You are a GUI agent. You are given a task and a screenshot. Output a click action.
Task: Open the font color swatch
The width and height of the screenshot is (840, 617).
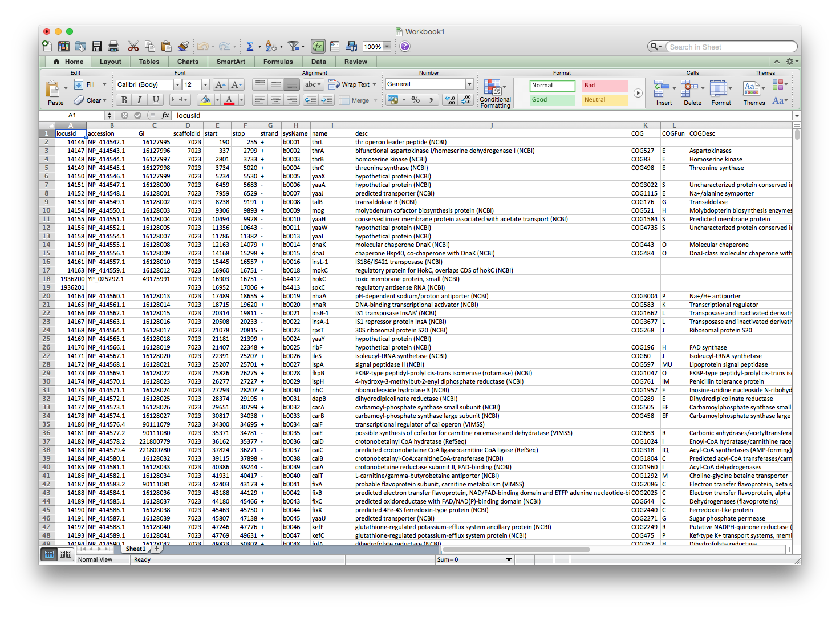[x=230, y=100]
